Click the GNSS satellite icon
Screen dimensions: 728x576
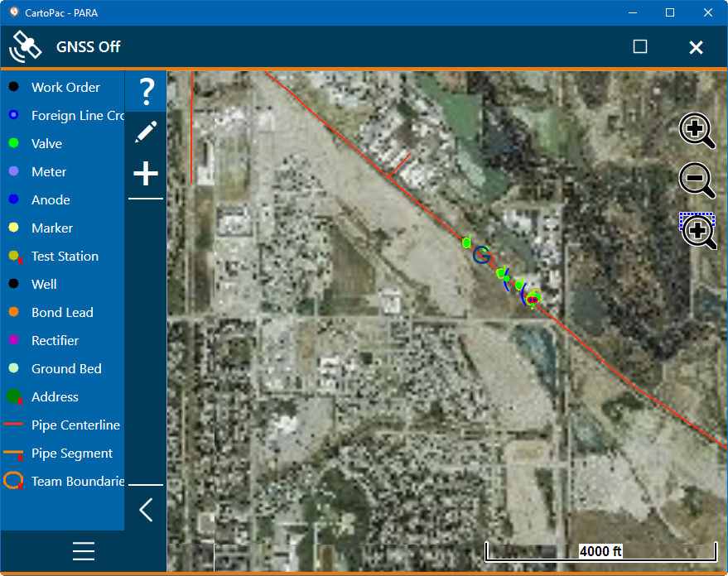(x=25, y=46)
